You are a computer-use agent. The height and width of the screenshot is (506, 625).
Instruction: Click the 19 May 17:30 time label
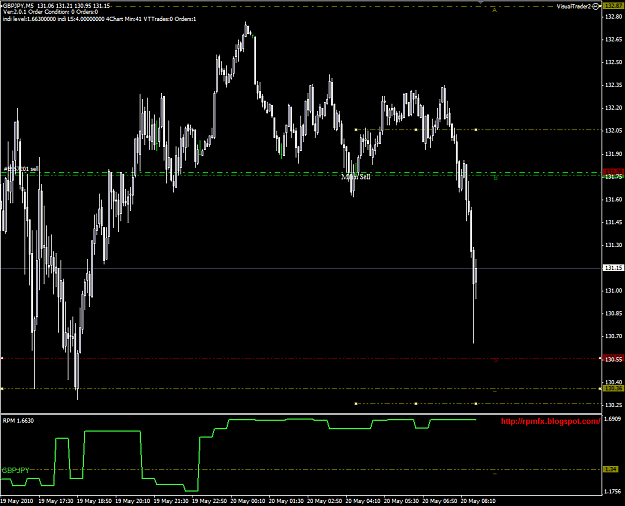click(x=56, y=501)
